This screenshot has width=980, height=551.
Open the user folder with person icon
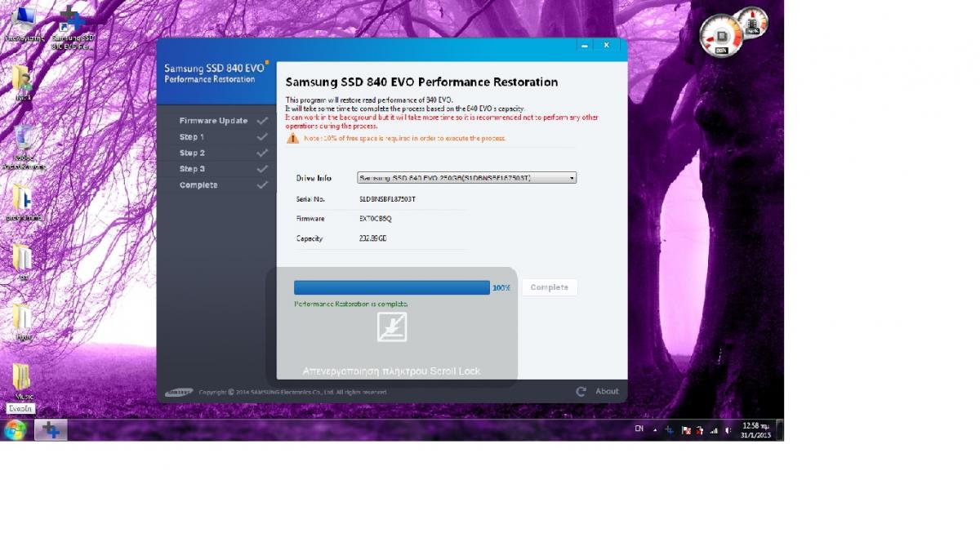tap(22, 83)
